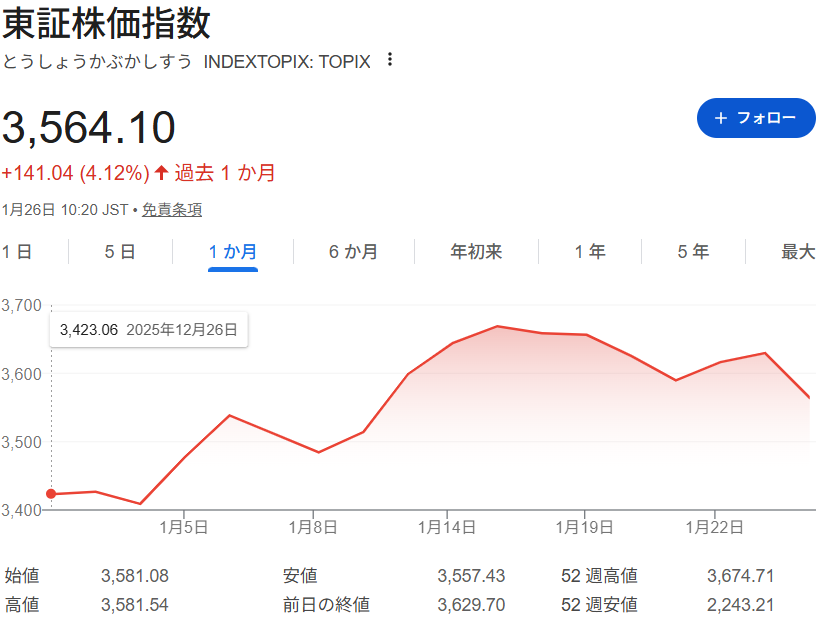Select the 最大 maximum range tab
Image resolution: width=831 pixels, height=623 pixels.
(798, 252)
